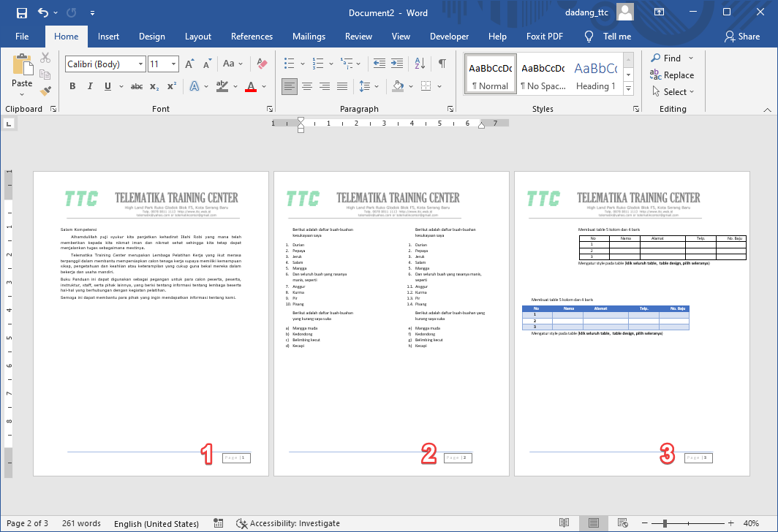Click the Share button
Image resolution: width=778 pixels, height=532 pixels.
(x=741, y=37)
